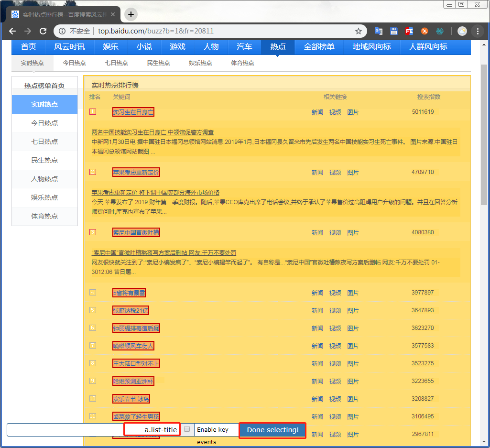Screen dimensions: 490x448
Task: Open the Chrome profile avatar
Action: click(462, 31)
